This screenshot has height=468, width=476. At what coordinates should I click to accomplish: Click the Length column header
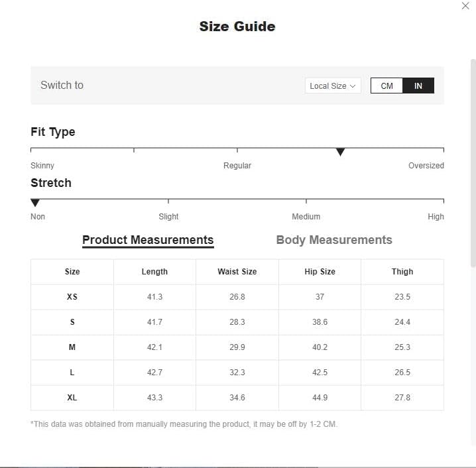pyautogui.click(x=154, y=272)
